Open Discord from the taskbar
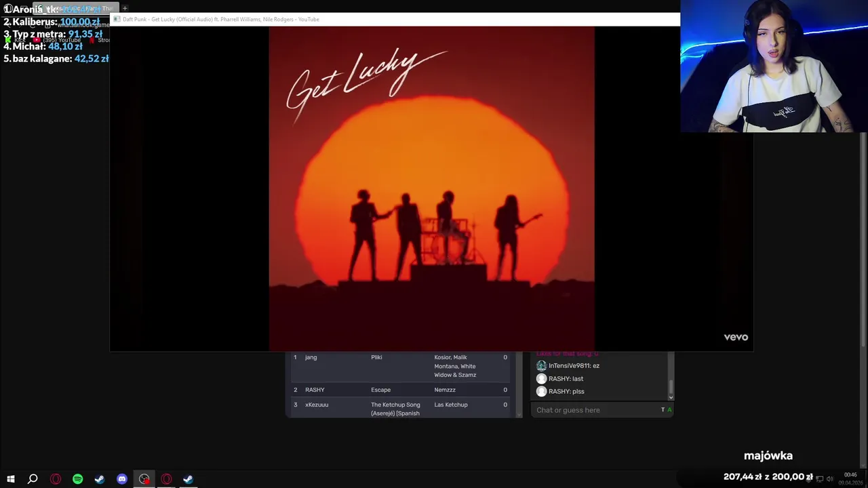 tap(122, 479)
